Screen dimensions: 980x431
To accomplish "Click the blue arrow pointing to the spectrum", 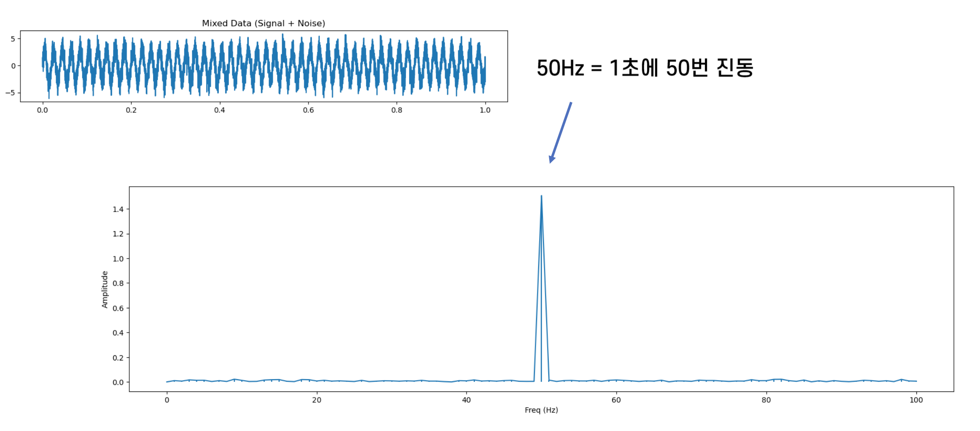I will [x=560, y=133].
